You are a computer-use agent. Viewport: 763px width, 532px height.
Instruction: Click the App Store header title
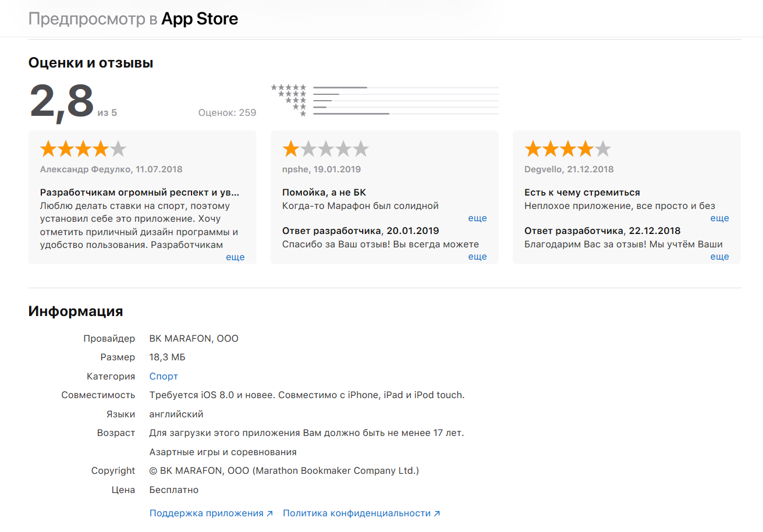pyautogui.click(x=200, y=19)
